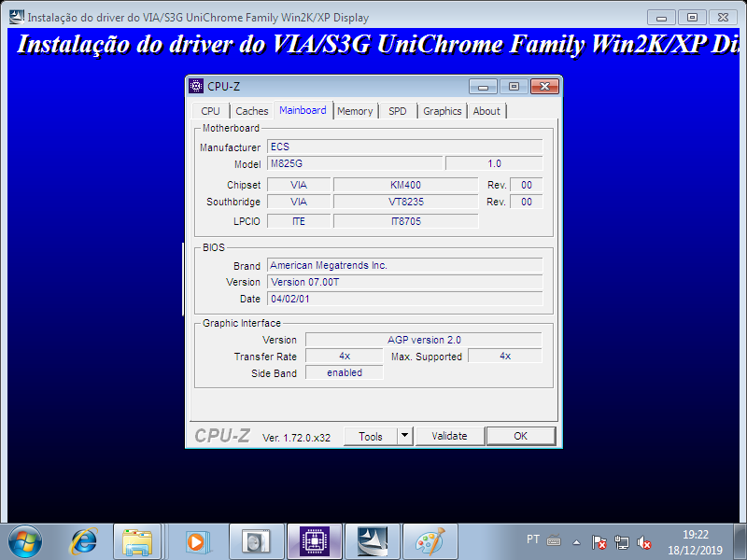The image size is (747, 560).
Task: Click the LPCIO value IT8705
Action: [x=405, y=221]
